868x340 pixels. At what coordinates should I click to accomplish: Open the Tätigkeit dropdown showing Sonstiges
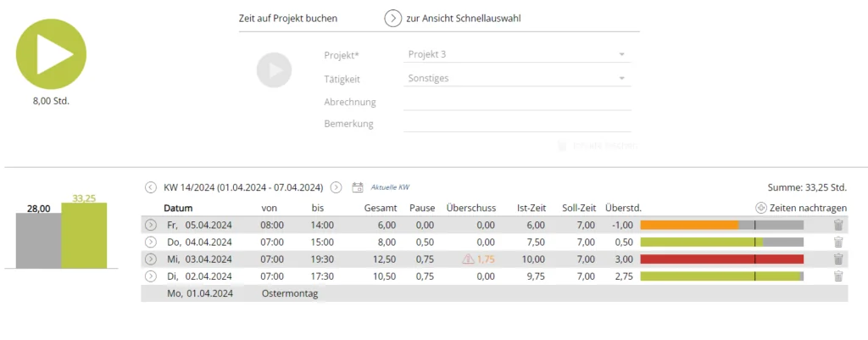(621, 79)
